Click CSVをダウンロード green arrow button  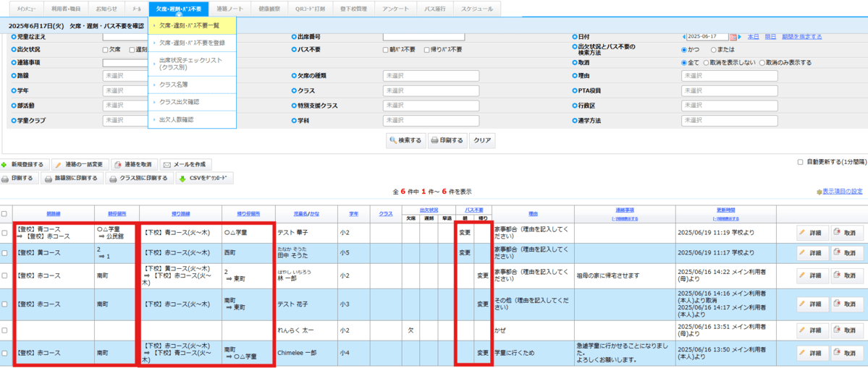pos(204,178)
